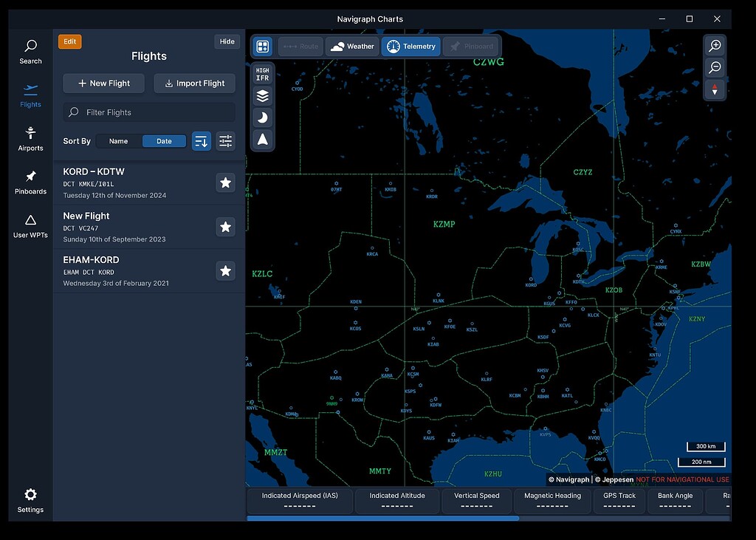
Task: Open the HIGH IFR chart selector
Action: (262, 74)
